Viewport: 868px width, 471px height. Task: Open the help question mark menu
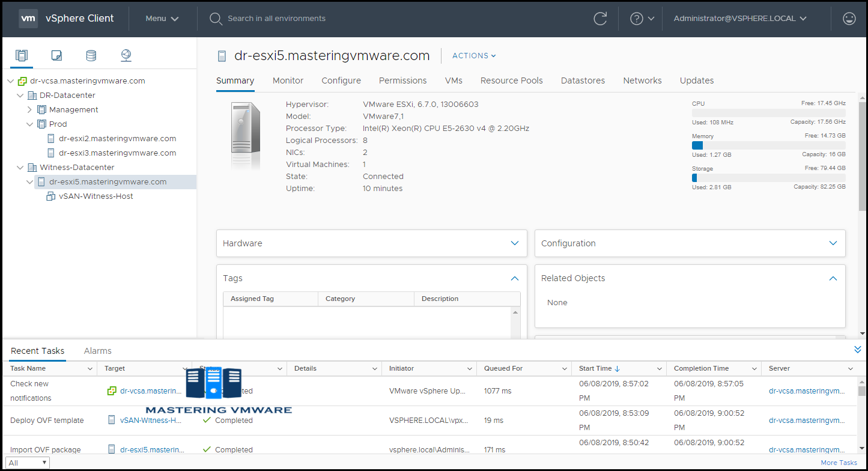point(637,19)
